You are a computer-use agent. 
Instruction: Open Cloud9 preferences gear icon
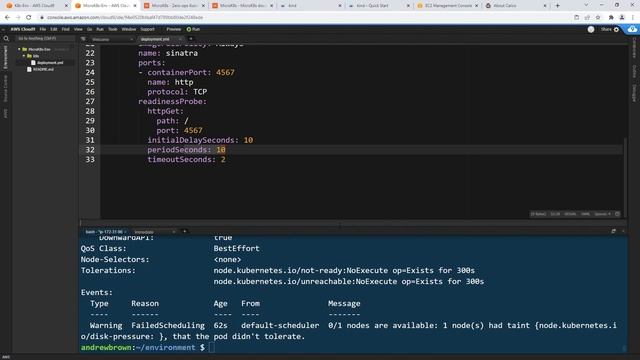[616, 29]
